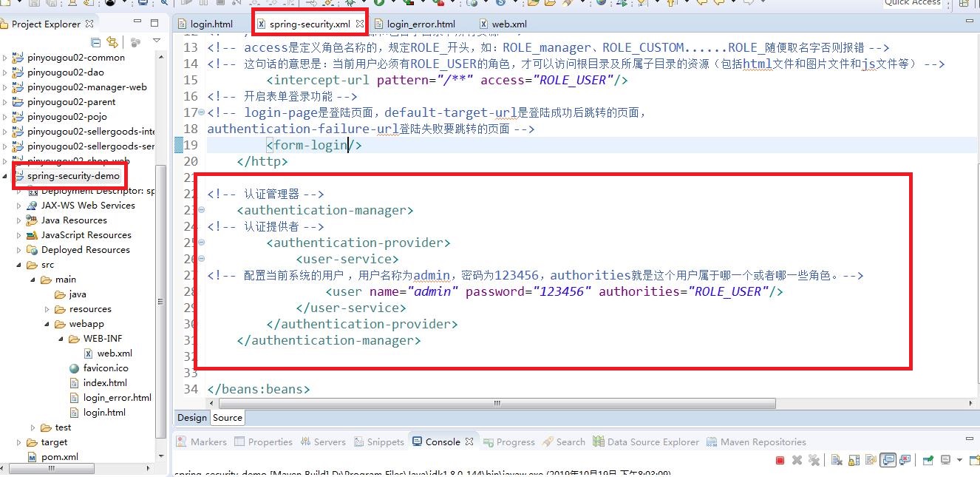The image size is (980, 477).
Task: Expand JAX-WS Web Services node
Action: 19,206
